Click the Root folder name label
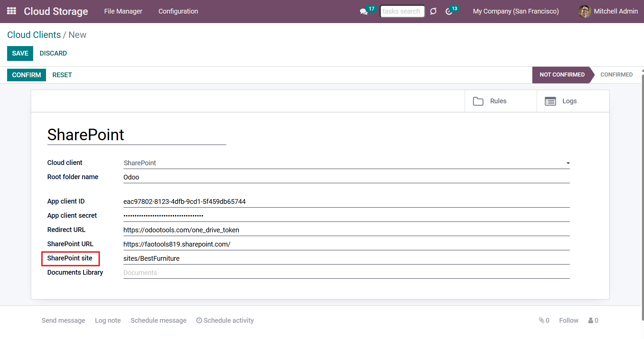644x339 pixels. click(x=73, y=177)
